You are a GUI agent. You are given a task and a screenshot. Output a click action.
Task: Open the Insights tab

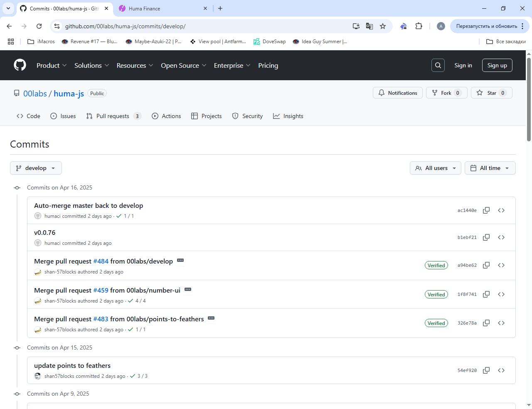click(x=288, y=116)
